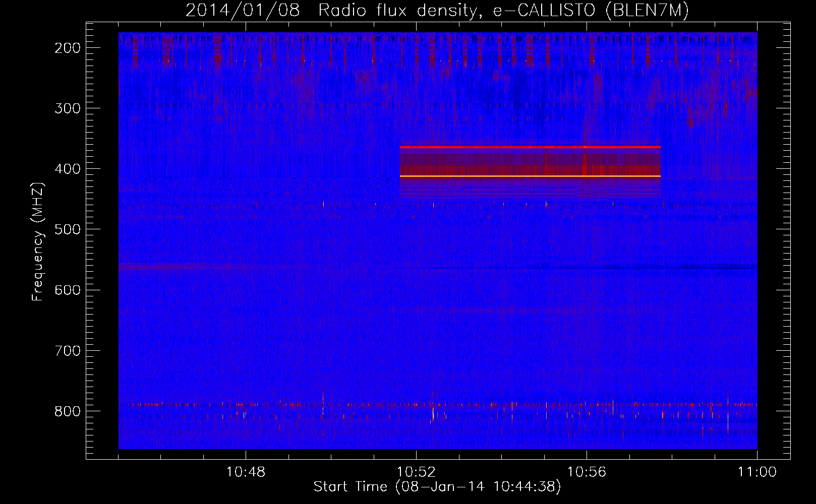
Task: Select the 400 frequency tick label
Action: pos(68,169)
